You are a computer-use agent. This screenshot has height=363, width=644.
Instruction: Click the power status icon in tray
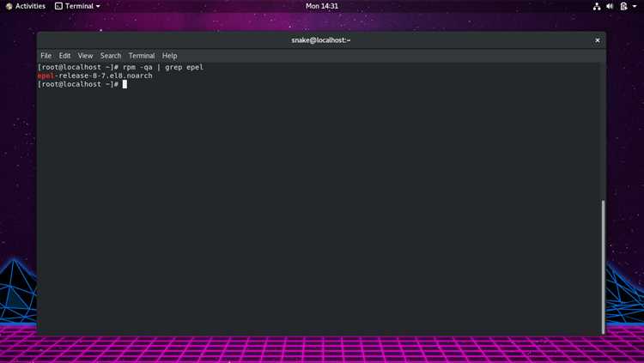click(x=624, y=6)
